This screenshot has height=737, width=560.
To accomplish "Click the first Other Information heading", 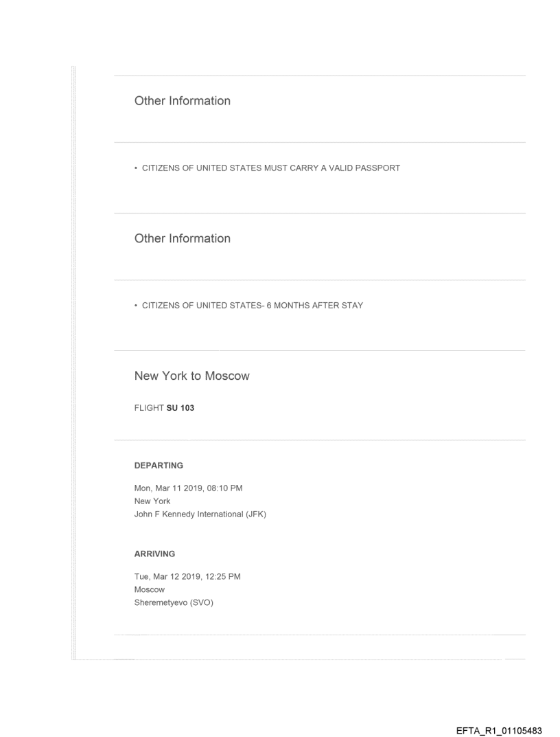I will (x=182, y=101).
